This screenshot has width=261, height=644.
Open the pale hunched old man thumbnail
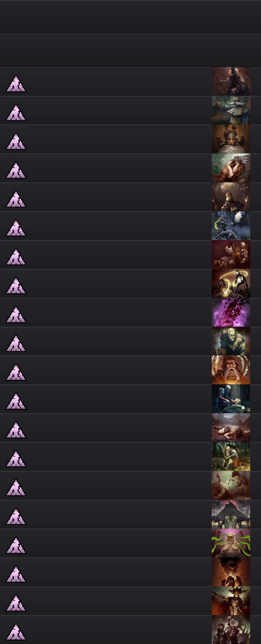coord(231,341)
